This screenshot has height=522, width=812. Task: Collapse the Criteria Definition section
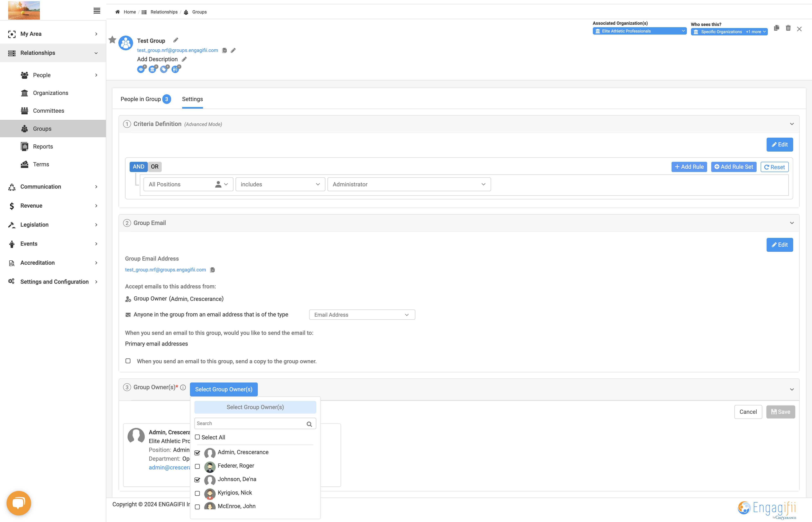click(x=792, y=124)
